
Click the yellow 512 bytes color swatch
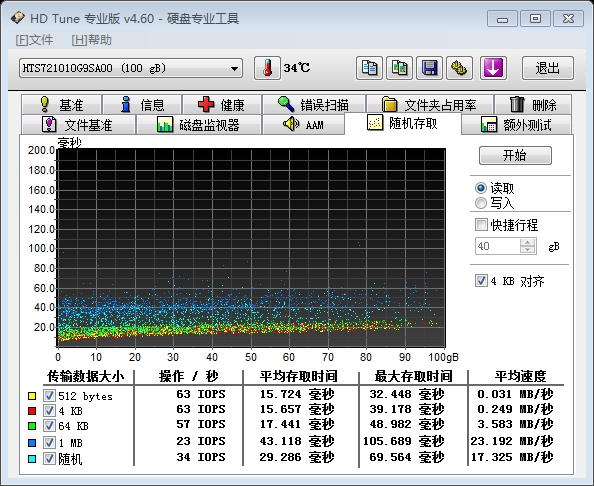(32, 396)
